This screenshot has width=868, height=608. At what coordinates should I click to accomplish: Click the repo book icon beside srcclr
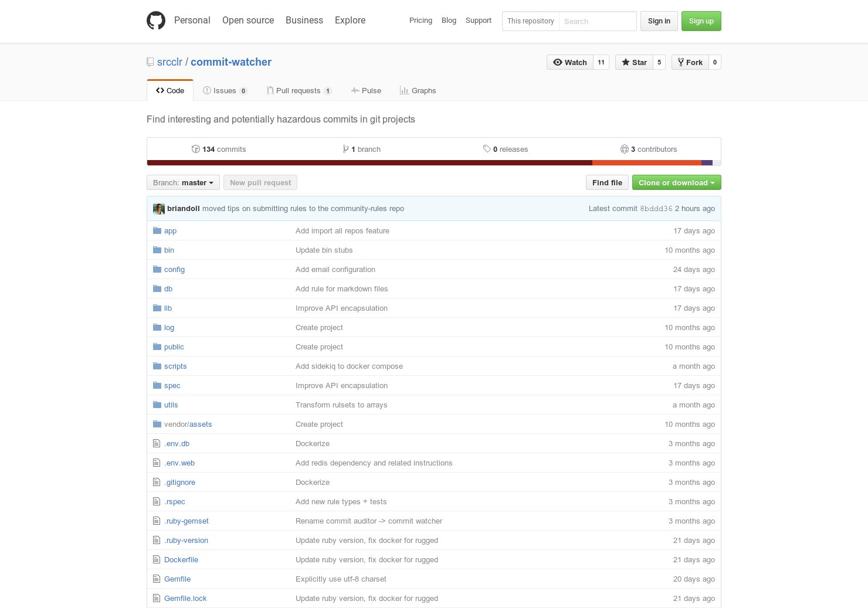(150, 62)
